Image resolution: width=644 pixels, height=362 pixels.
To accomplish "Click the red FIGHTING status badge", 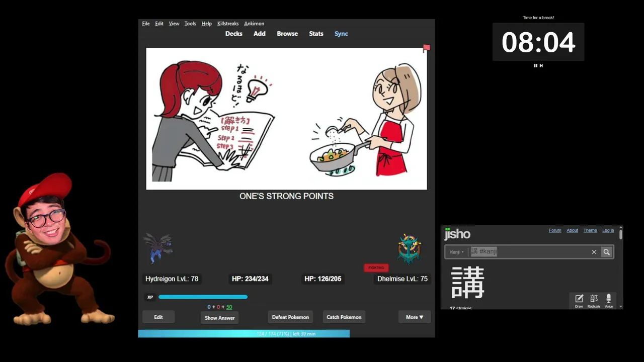I will pos(376,267).
